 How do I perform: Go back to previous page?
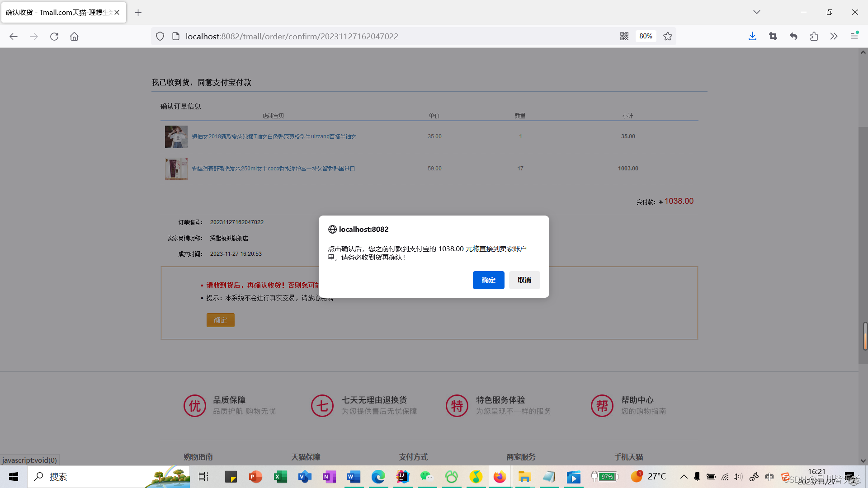(x=14, y=37)
